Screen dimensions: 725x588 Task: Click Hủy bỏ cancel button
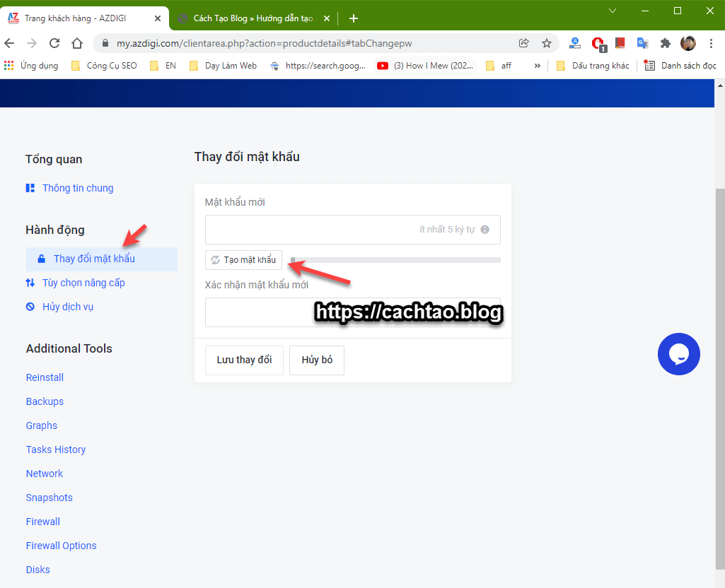317,360
